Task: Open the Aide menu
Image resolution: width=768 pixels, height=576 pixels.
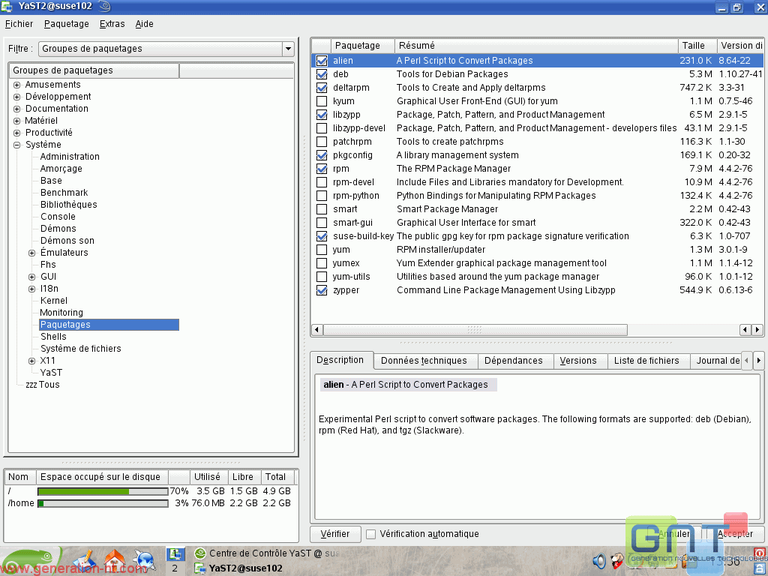Action: tap(144, 24)
